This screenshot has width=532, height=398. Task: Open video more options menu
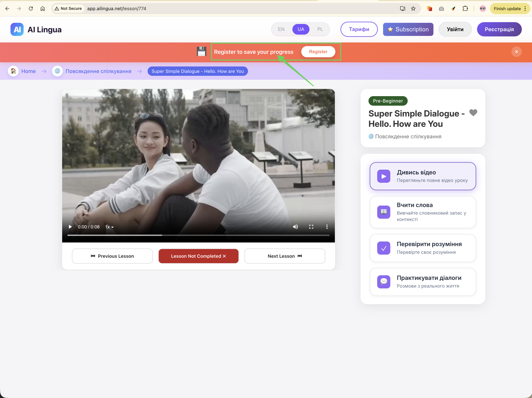point(327,227)
